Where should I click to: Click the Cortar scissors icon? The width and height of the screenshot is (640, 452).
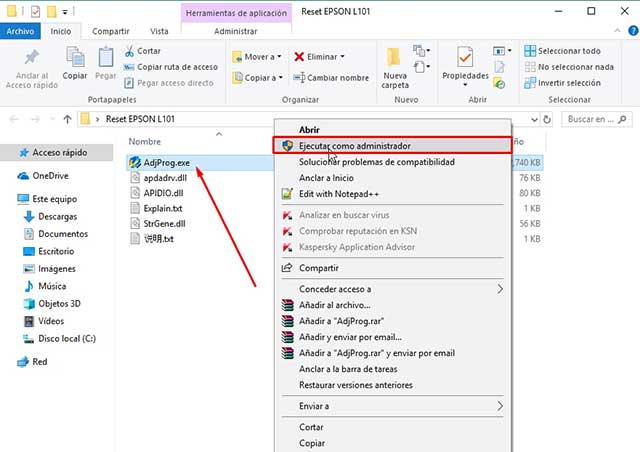pos(129,51)
